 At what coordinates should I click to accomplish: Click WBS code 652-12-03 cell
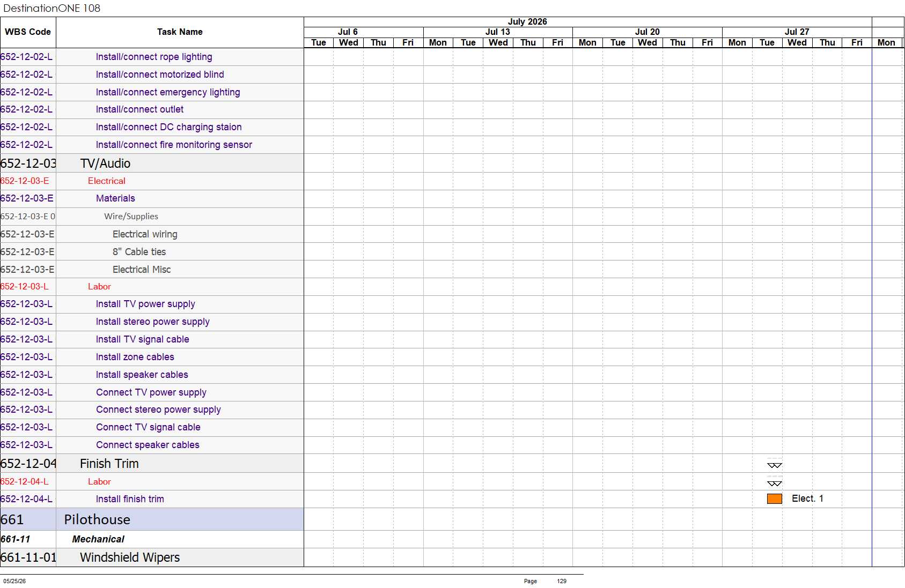[x=28, y=163]
